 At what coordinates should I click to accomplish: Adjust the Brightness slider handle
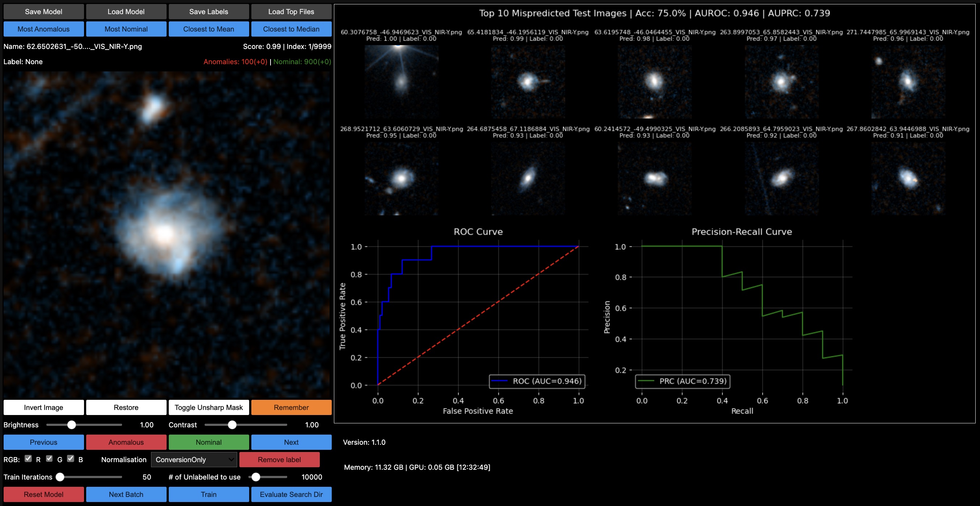(x=71, y=425)
